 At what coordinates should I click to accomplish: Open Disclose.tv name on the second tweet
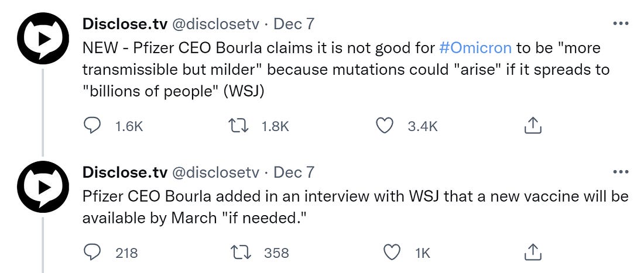coord(124,172)
